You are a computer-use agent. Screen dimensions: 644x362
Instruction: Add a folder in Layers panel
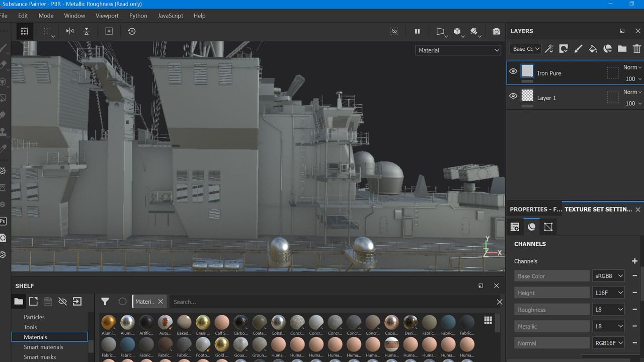coord(622,49)
